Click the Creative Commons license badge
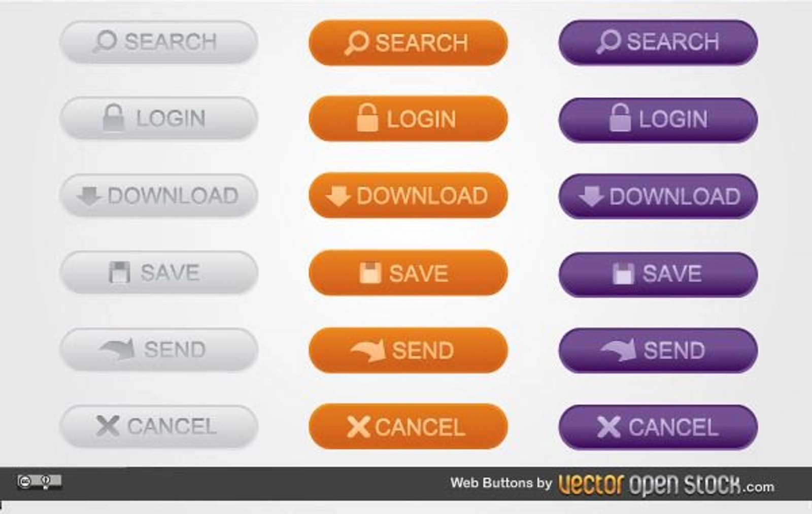 [39, 481]
